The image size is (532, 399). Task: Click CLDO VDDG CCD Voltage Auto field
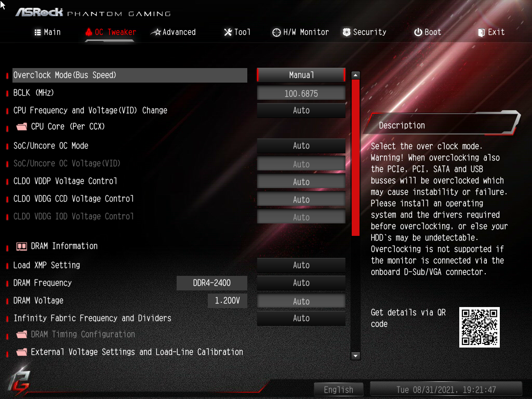coord(301,199)
